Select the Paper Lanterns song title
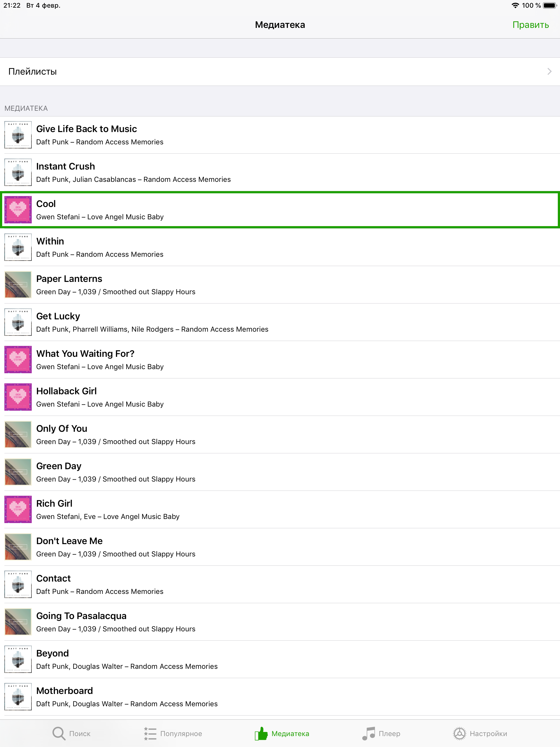The height and width of the screenshot is (747, 560). [69, 279]
